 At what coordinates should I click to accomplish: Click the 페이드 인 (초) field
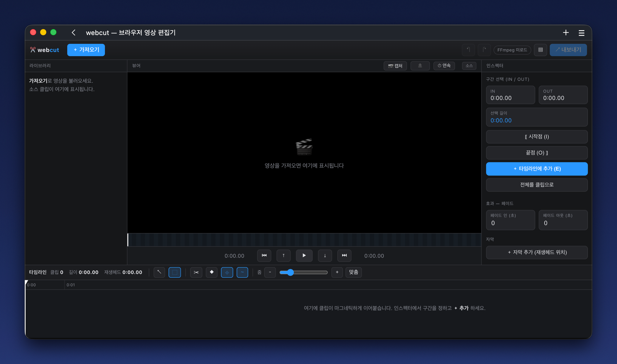511,220
